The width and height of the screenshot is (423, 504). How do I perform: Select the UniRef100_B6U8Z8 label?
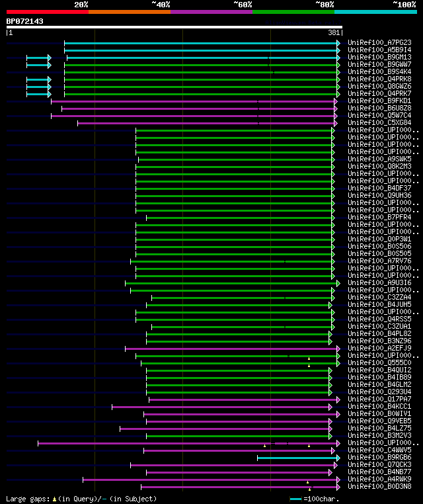(x=379, y=108)
